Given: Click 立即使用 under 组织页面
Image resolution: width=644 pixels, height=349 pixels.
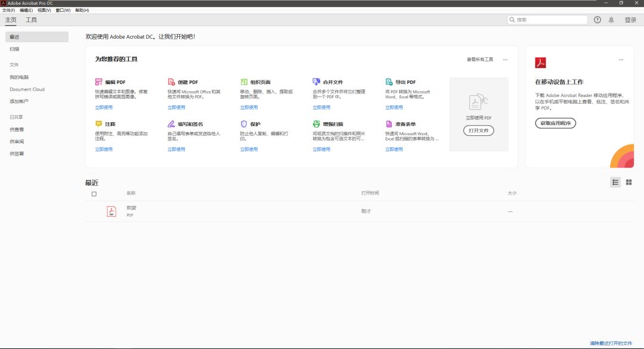Looking at the screenshot, I should pyautogui.click(x=249, y=107).
